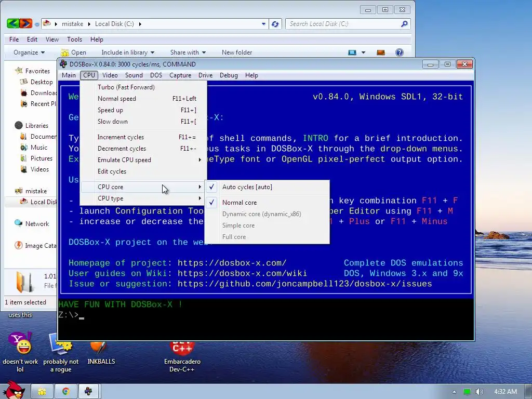Expand the Emulate CPU speed submenu
Image resolution: width=532 pixels, height=399 pixels.
coord(143,160)
